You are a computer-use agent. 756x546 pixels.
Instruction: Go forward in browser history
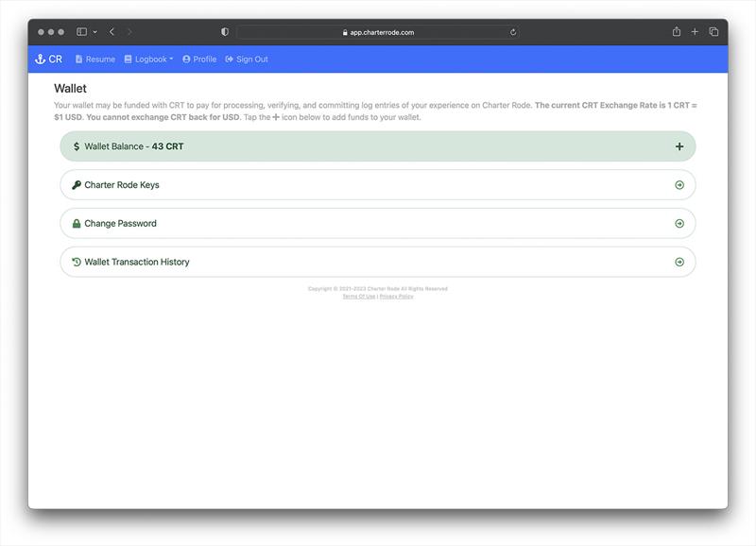pos(129,32)
